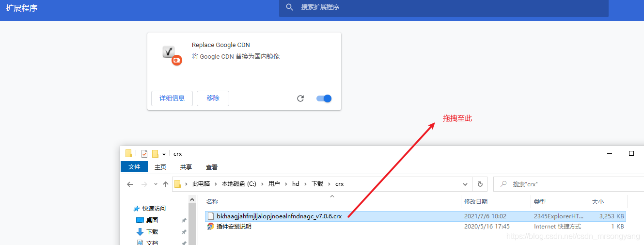
Task: Click the properties checkmark icon in quick access toolbar
Action: [x=144, y=153]
